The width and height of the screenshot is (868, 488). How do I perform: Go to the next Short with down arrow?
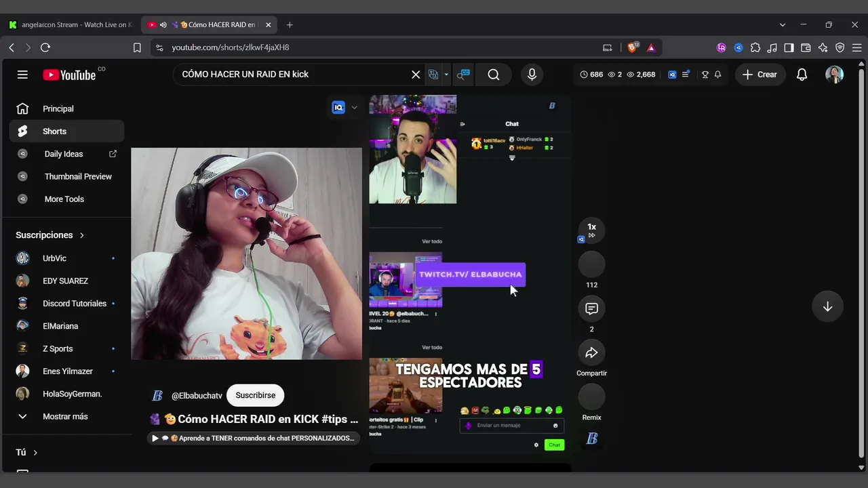pyautogui.click(x=827, y=307)
